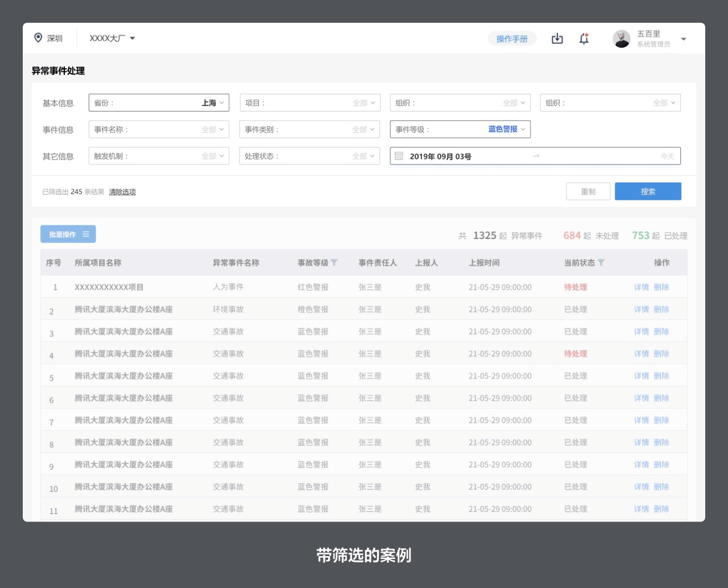728x588 pixels.
Task: Open the 省份 dropdown showing 上海
Action: point(159,103)
